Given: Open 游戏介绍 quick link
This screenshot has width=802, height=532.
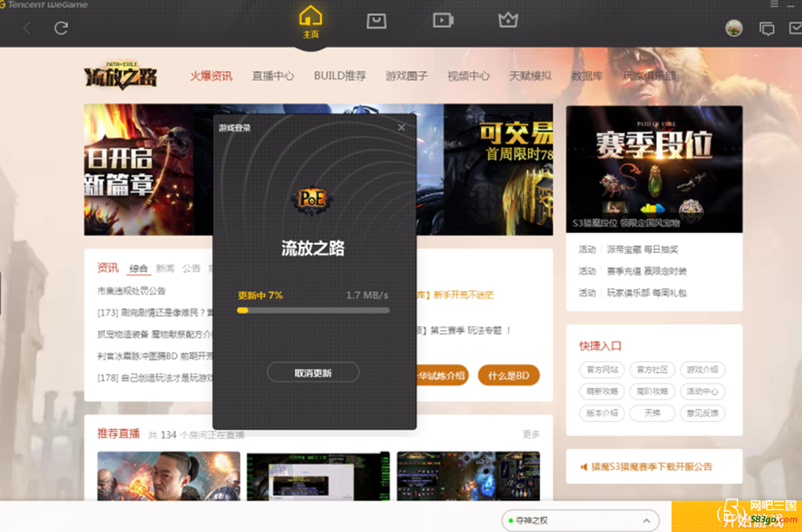Looking at the screenshot, I should [x=703, y=370].
